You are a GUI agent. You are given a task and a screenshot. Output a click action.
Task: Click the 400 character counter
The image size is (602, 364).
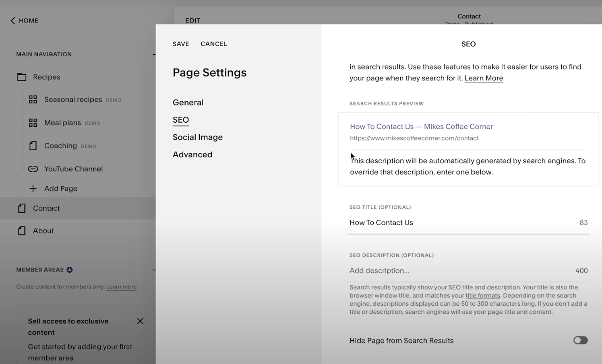(x=581, y=271)
